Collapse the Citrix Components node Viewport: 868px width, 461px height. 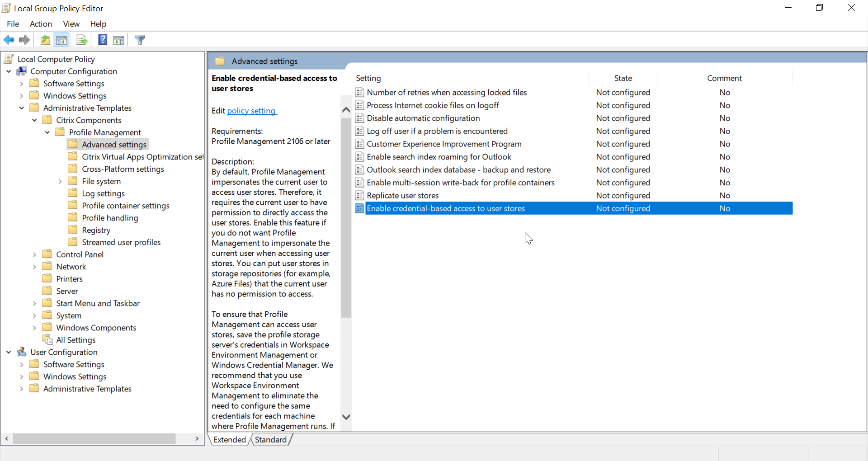[x=34, y=120]
